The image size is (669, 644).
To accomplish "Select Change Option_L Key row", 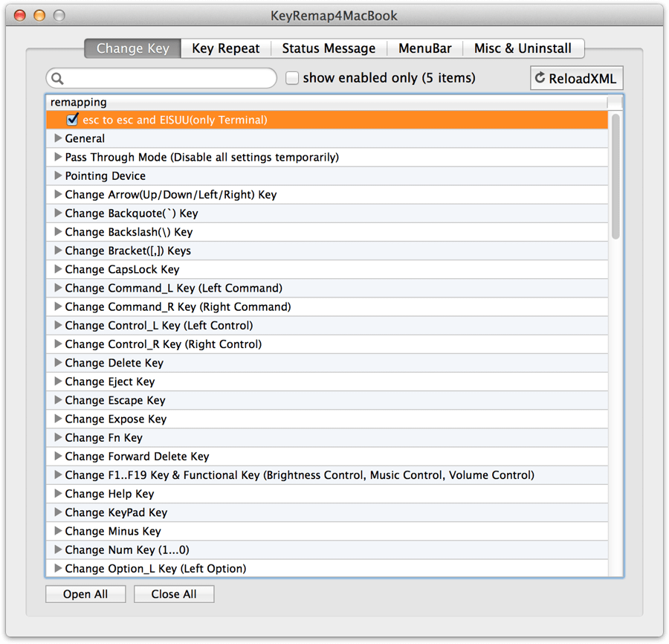I will tap(327, 568).
